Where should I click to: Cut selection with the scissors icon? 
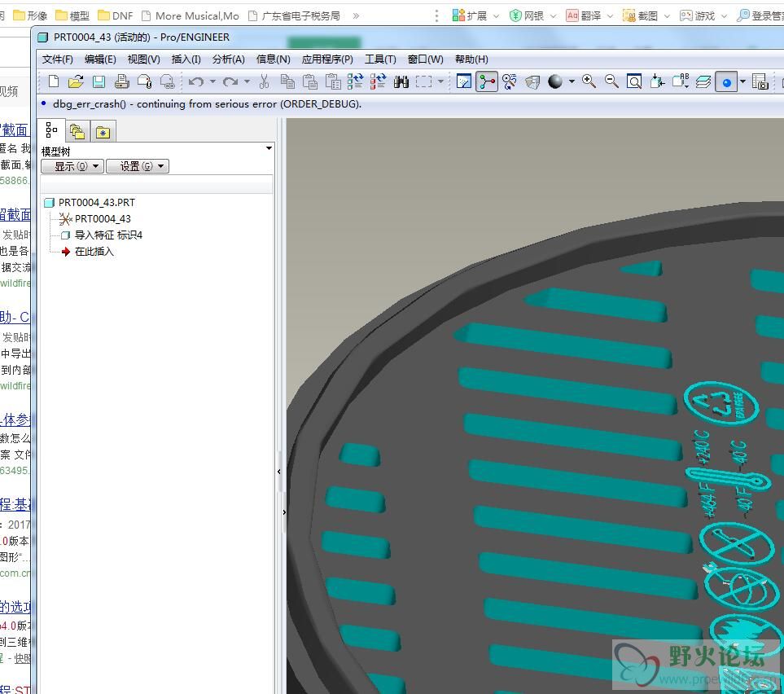point(265,81)
